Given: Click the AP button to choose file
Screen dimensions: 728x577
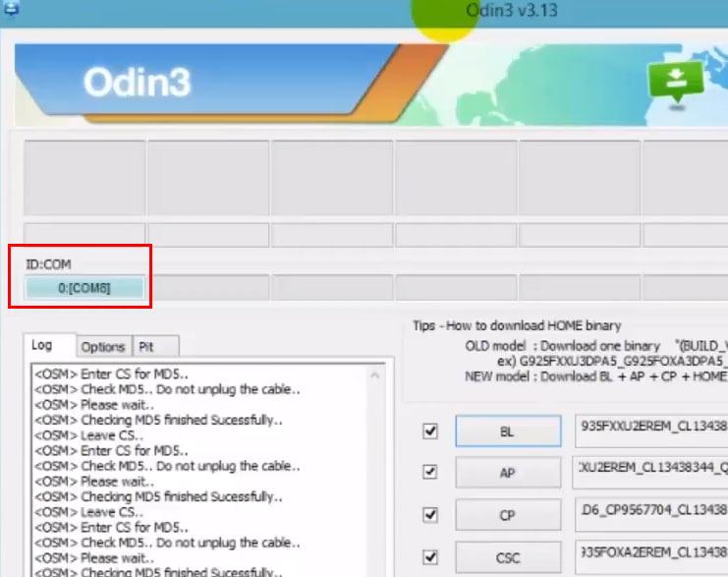Looking at the screenshot, I should (x=508, y=473).
